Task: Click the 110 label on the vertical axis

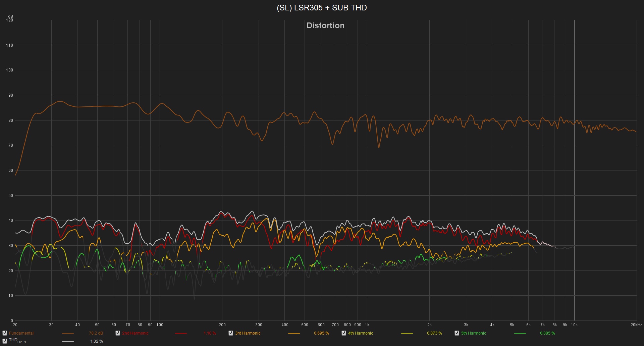Action: [x=10, y=45]
